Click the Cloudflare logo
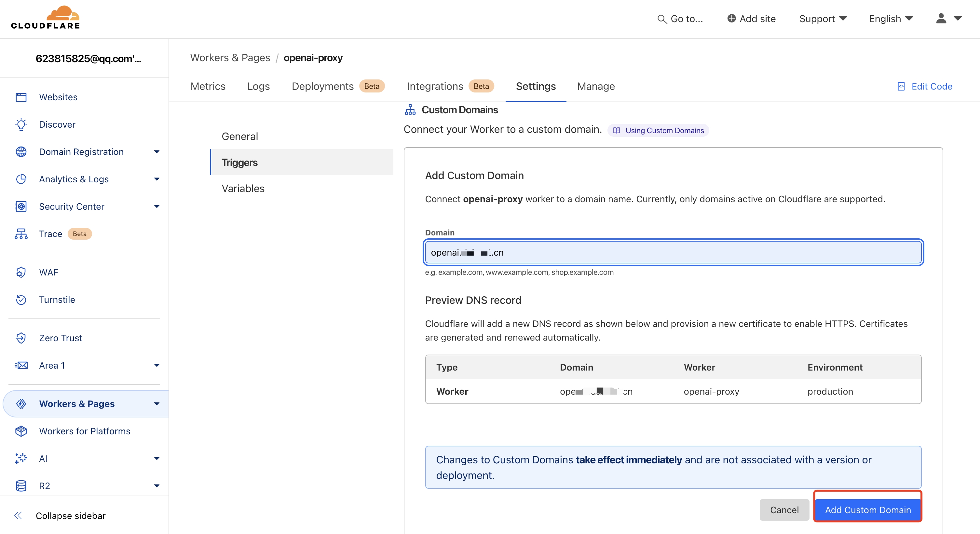The image size is (980, 534). click(x=45, y=18)
